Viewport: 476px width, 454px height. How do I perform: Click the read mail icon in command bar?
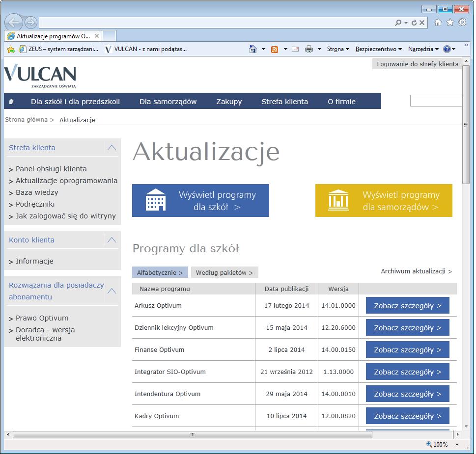(x=295, y=49)
